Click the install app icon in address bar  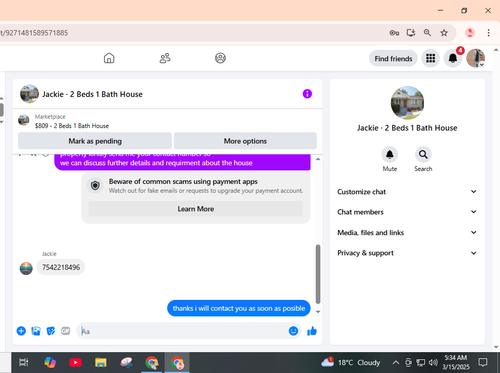pyautogui.click(x=411, y=33)
